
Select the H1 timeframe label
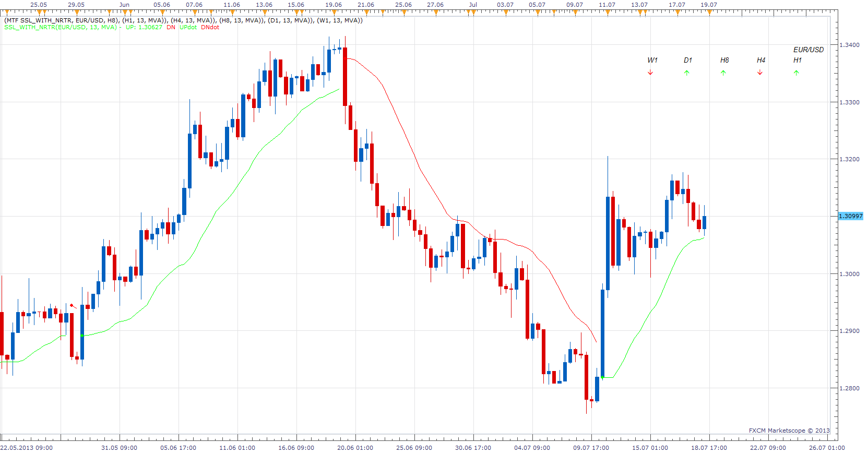pyautogui.click(x=798, y=60)
